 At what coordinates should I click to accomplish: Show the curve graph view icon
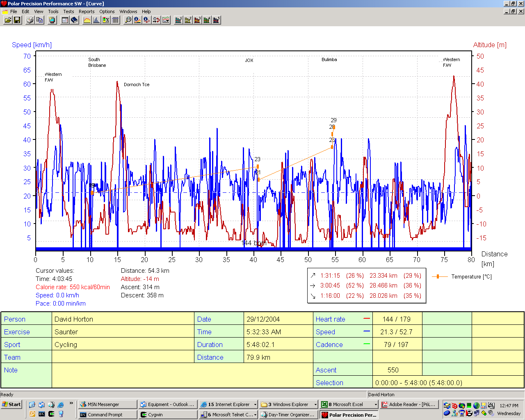point(87,20)
